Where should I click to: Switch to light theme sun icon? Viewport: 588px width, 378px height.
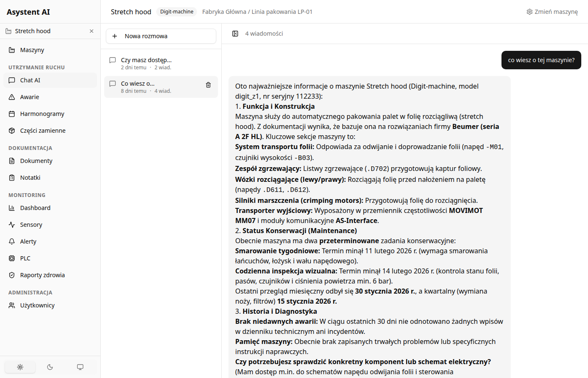click(20, 367)
